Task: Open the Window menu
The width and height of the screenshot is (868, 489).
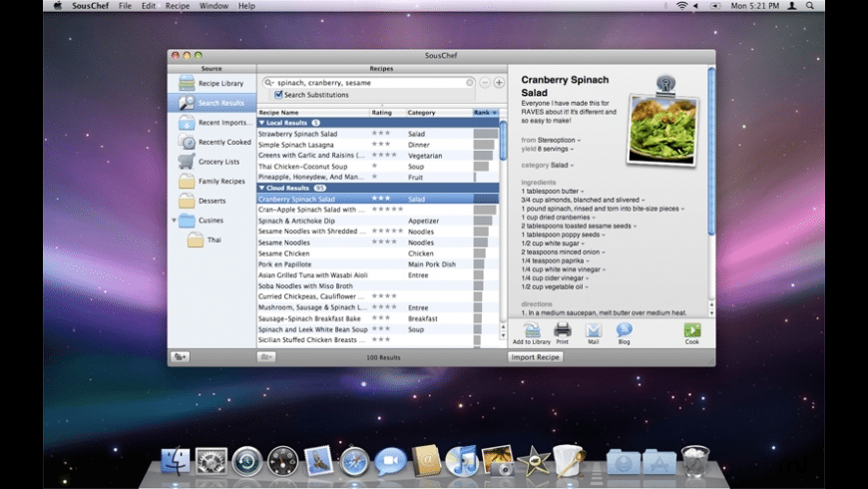Action: (x=214, y=6)
